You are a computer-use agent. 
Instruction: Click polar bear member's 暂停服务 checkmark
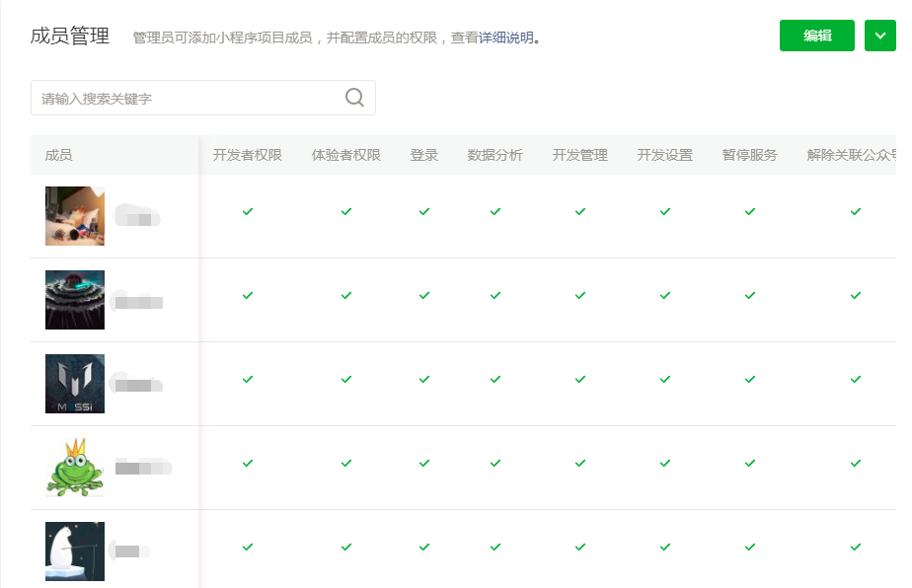tap(750, 548)
